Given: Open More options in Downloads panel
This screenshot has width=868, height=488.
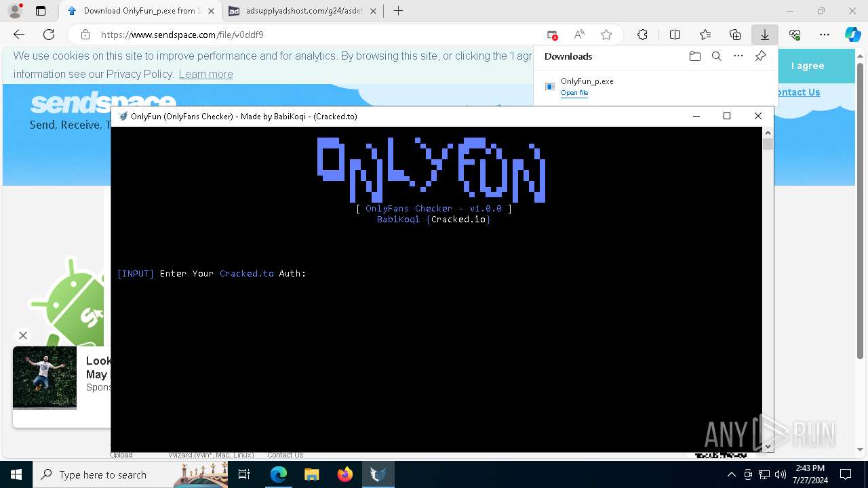Looking at the screenshot, I should [x=738, y=56].
